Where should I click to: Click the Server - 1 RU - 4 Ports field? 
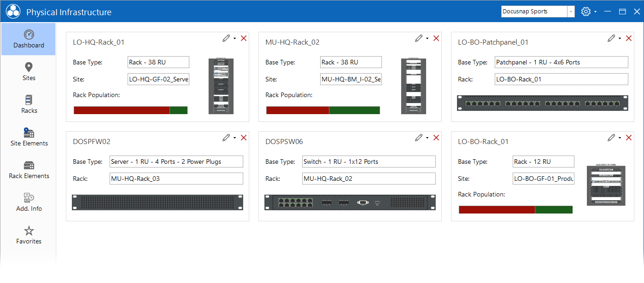176,162
